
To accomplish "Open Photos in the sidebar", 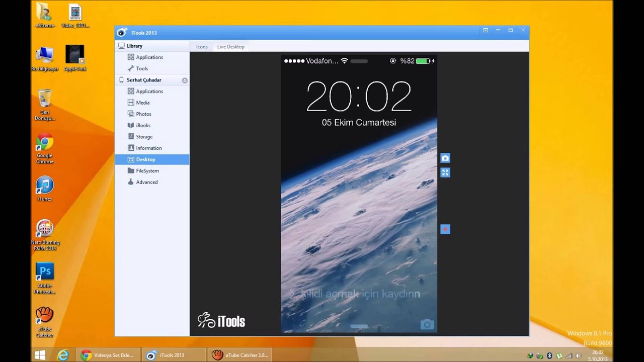I will [x=152, y=114].
